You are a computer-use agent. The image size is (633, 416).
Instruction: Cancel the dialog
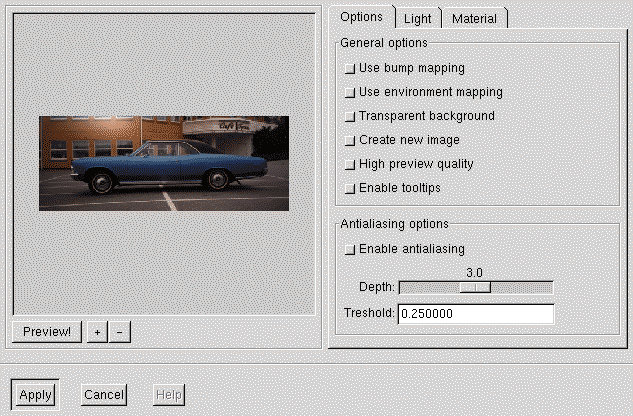[104, 395]
